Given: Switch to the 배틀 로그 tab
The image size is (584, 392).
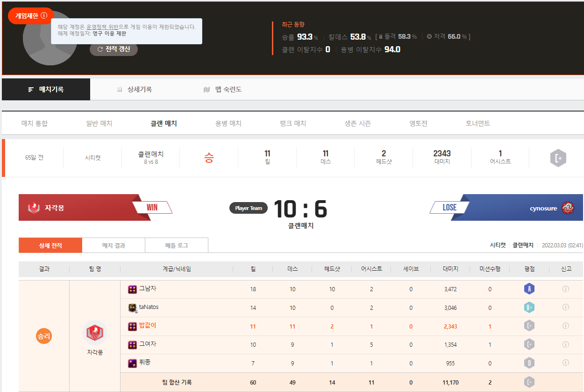Looking at the screenshot, I should click(x=177, y=245).
